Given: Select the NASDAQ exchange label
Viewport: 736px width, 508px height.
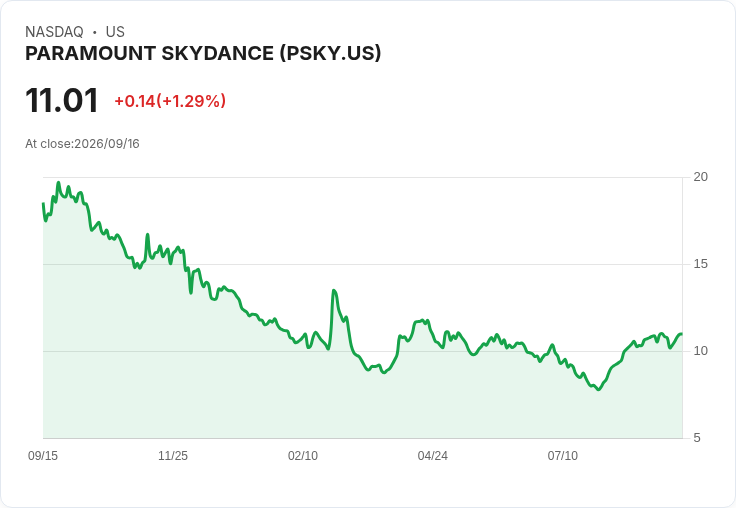Looking at the screenshot, I should [x=54, y=32].
